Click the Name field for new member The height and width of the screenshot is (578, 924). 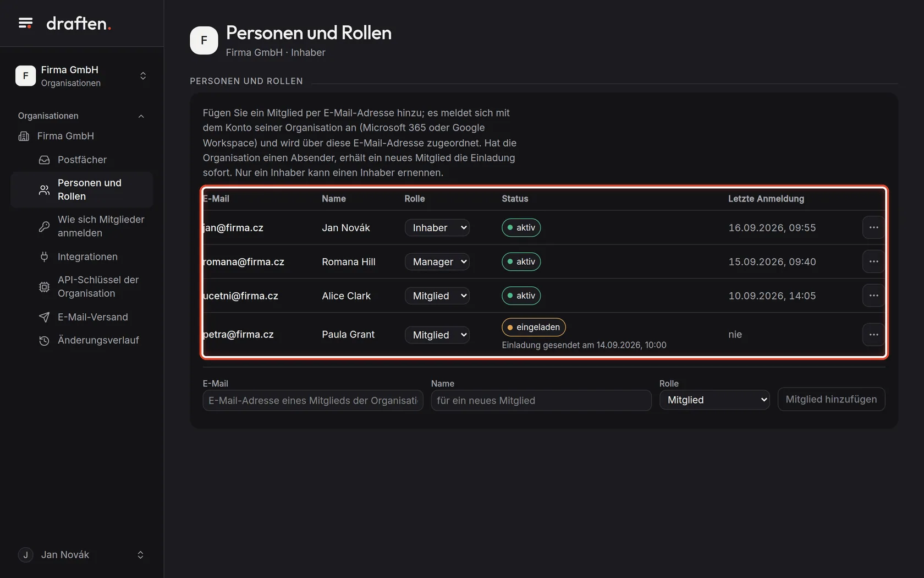click(x=541, y=401)
